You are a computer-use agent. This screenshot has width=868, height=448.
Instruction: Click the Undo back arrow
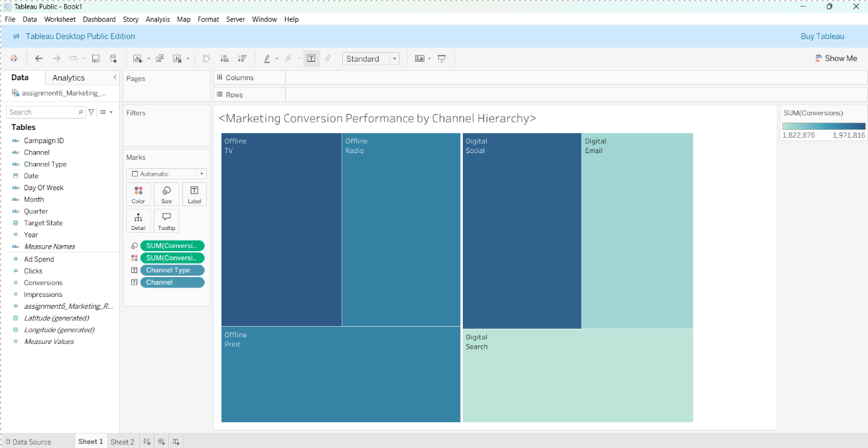39,58
